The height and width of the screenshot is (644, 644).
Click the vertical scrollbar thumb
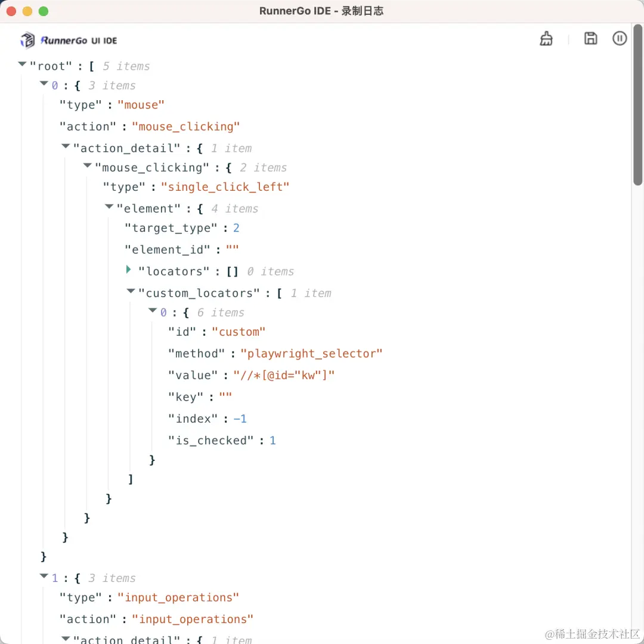pos(637,105)
